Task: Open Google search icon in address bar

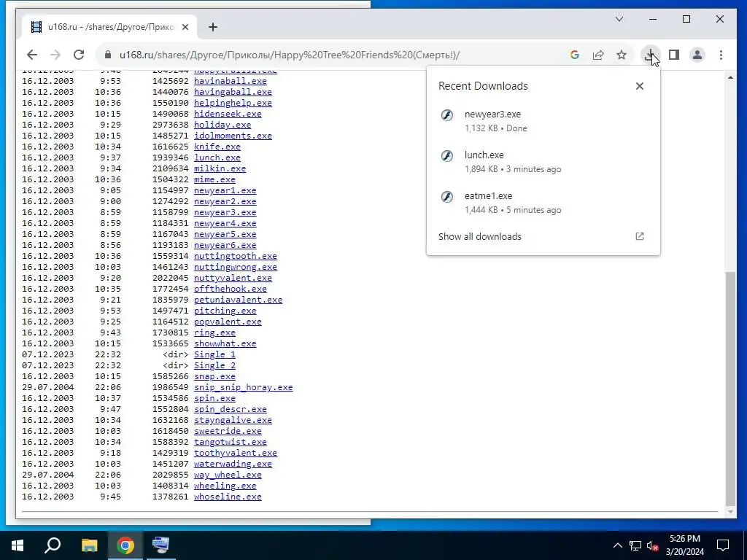Action: coord(575,55)
